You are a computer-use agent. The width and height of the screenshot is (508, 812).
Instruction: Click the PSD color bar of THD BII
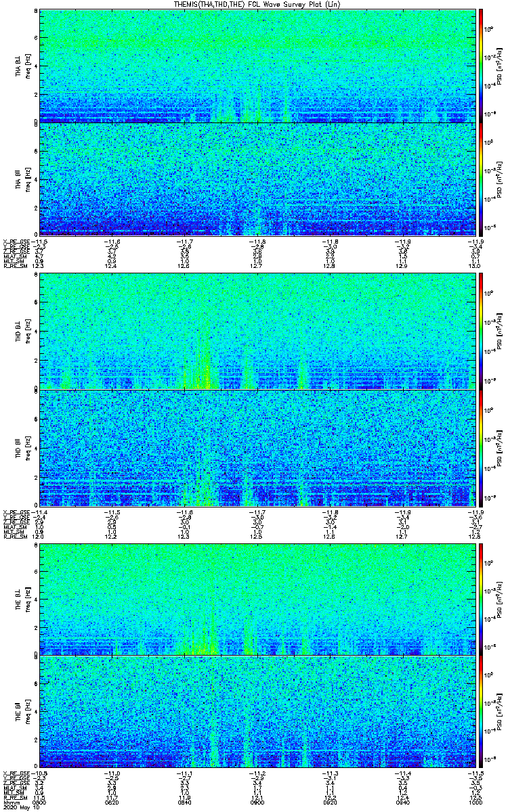pyautogui.click(x=482, y=448)
